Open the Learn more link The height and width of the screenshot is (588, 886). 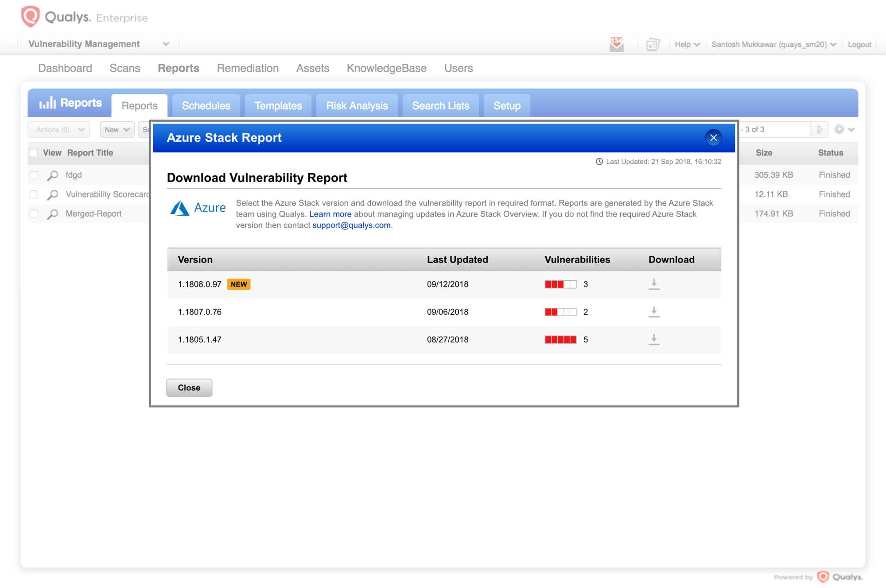coord(330,214)
